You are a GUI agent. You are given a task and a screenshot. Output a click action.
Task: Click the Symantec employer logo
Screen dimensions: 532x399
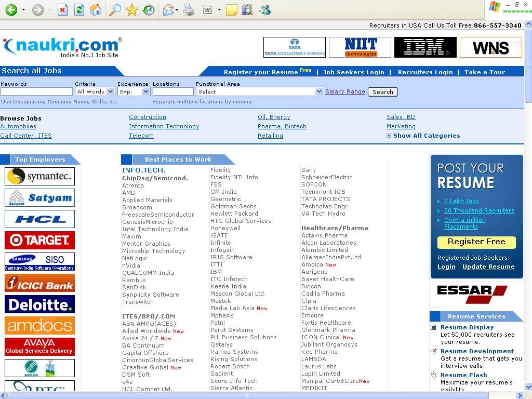pyautogui.click(x=39, y=176)
